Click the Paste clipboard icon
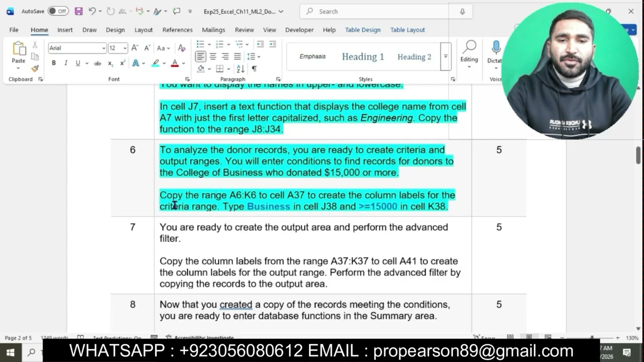The height and width of the screenshot is (362, 644). point(19,49)
